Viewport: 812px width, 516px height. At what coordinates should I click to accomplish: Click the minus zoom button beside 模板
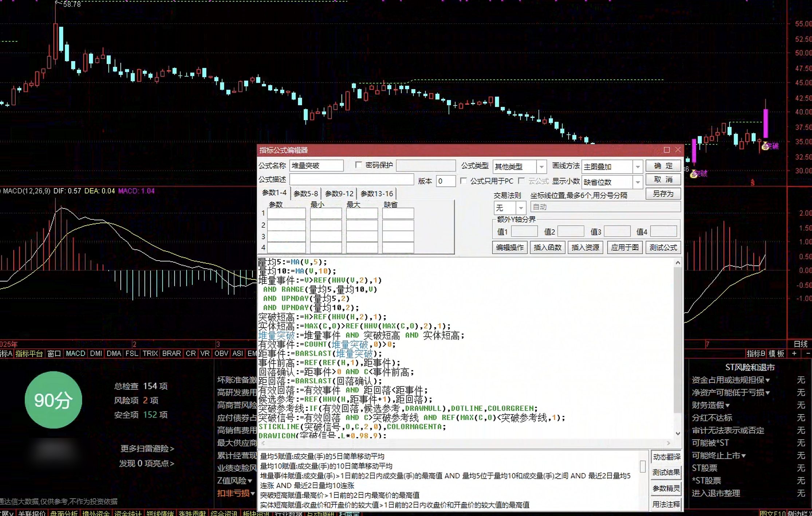coord(808,353)
